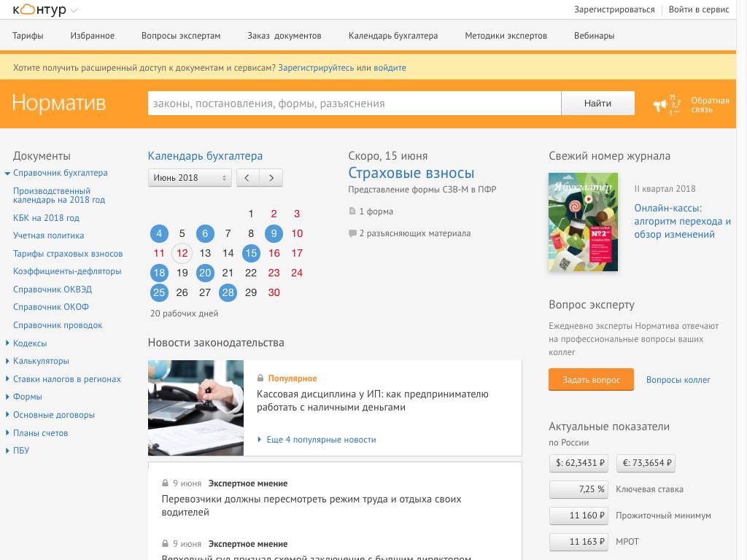The image size is (747, 560).
Task: Click the lock icon beside 'Популярное'
Action: pyautogui.click(x=260, y=378)
